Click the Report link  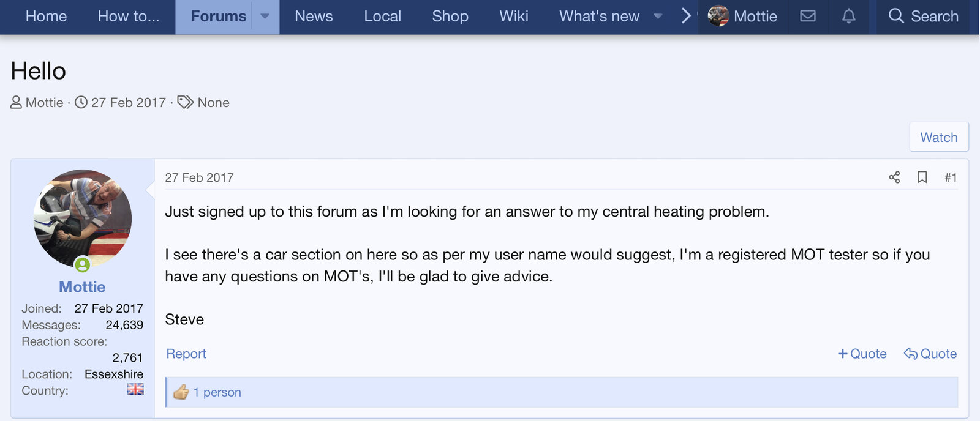186,354
